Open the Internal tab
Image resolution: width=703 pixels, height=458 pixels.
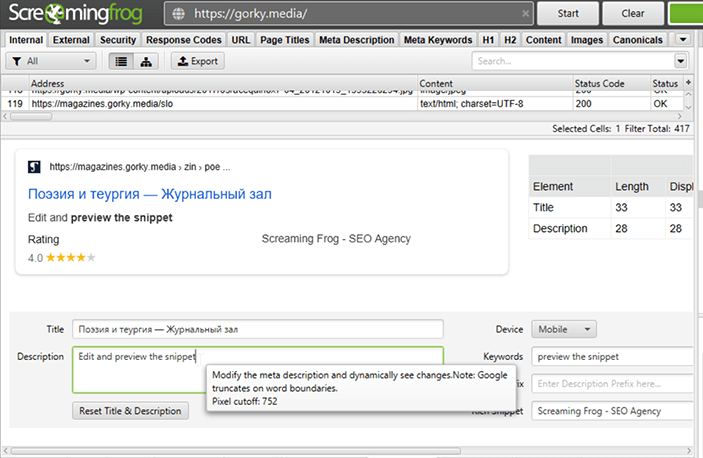(x=26, y=40)
